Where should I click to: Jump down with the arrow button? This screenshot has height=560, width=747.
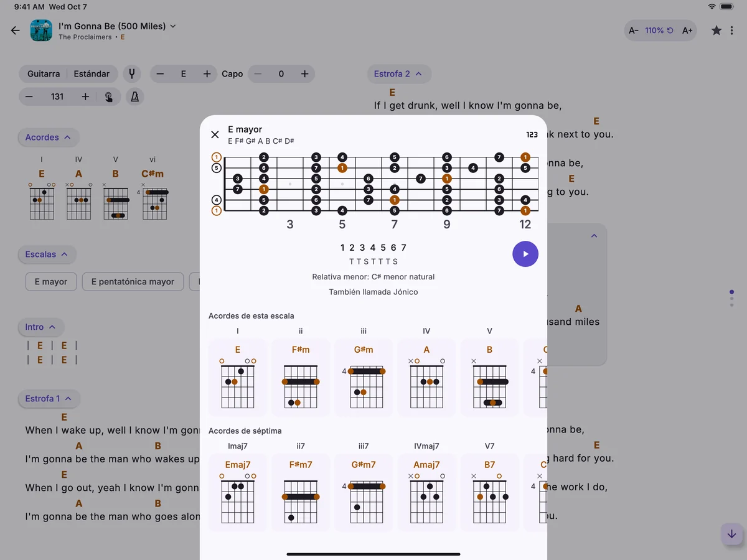point(731,534)
